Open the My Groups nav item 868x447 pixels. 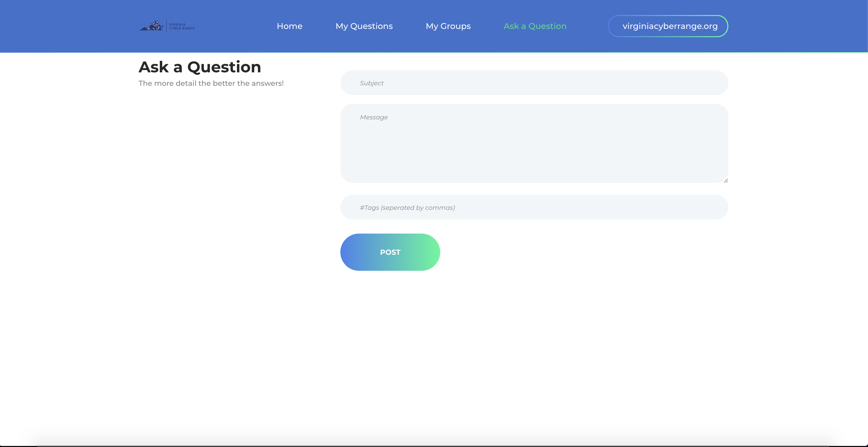point(448,26)
